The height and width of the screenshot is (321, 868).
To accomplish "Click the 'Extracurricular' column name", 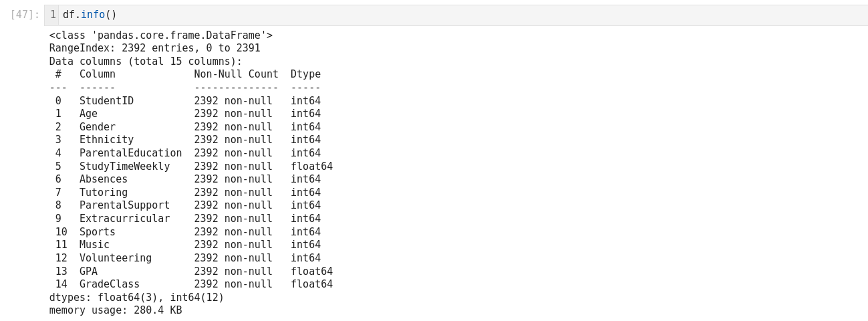I will 124,219.
